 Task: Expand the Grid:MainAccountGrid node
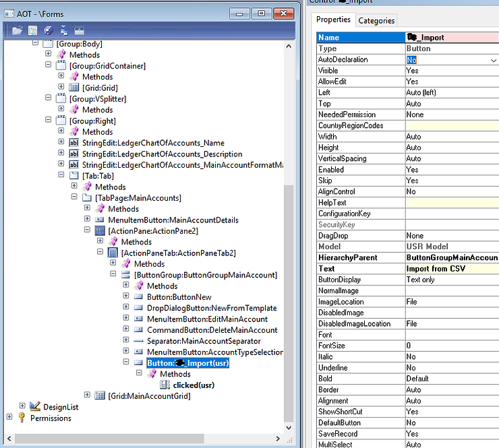pos(87,395)
